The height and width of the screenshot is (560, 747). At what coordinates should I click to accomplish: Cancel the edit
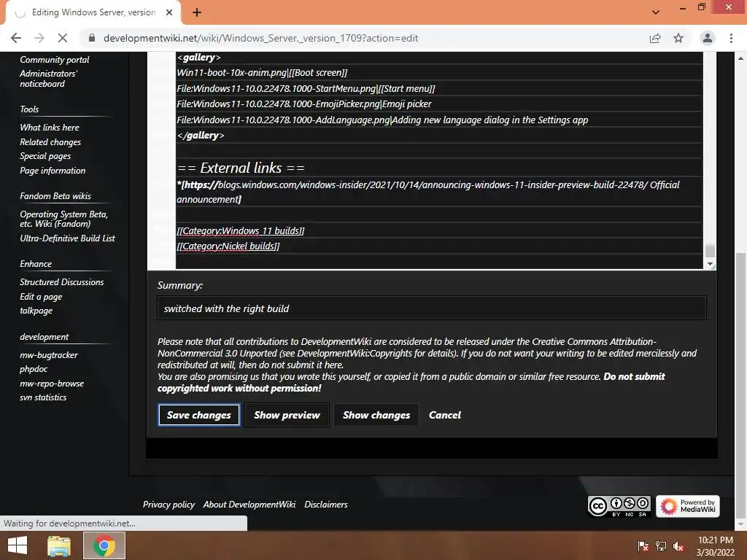[x=444, y=415]
